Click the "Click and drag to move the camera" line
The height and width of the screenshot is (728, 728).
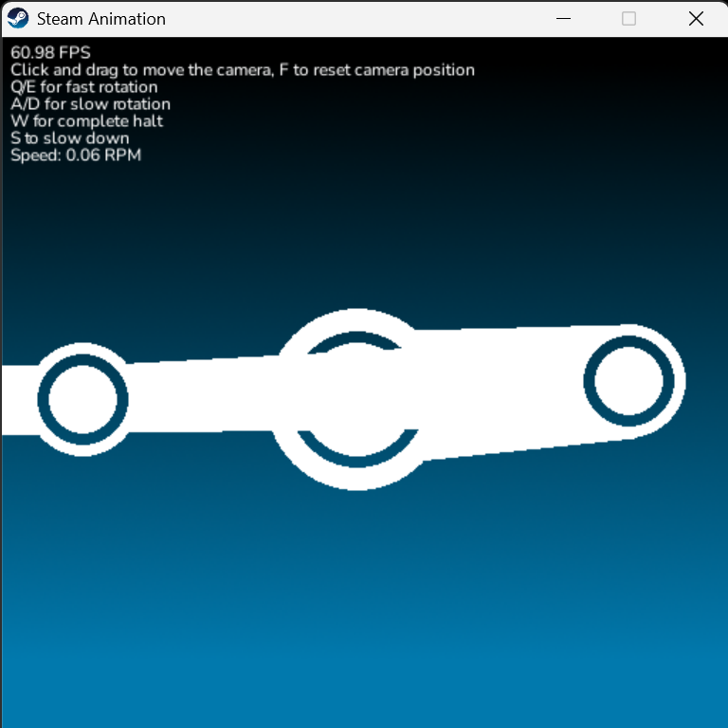coord(243,70)
